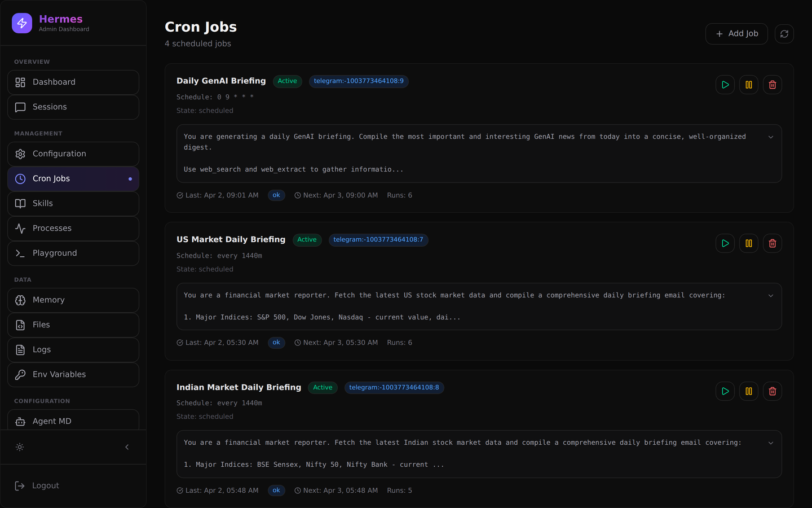The image size is (812, 508).
Task: Run the US Market Daily Briefing job
Action: [725, 243]
